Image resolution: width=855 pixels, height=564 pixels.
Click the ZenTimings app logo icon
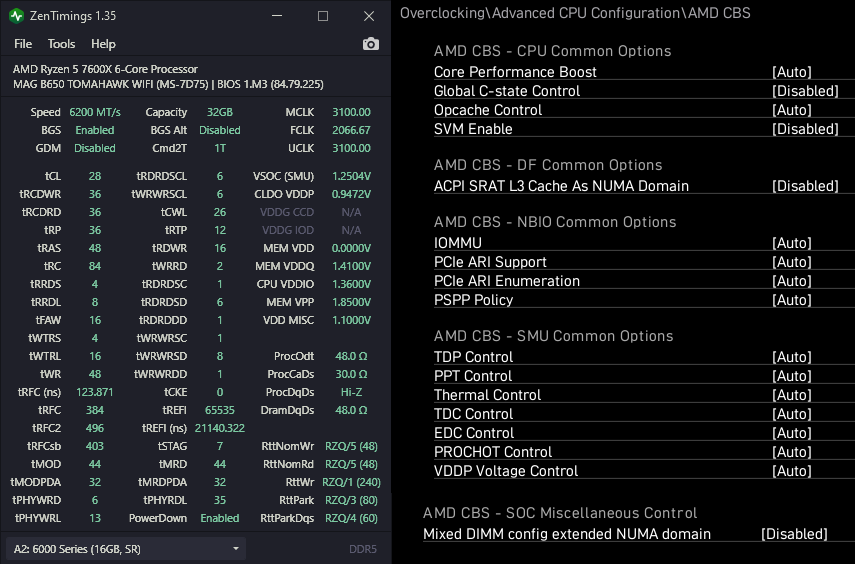coord(16,16)
